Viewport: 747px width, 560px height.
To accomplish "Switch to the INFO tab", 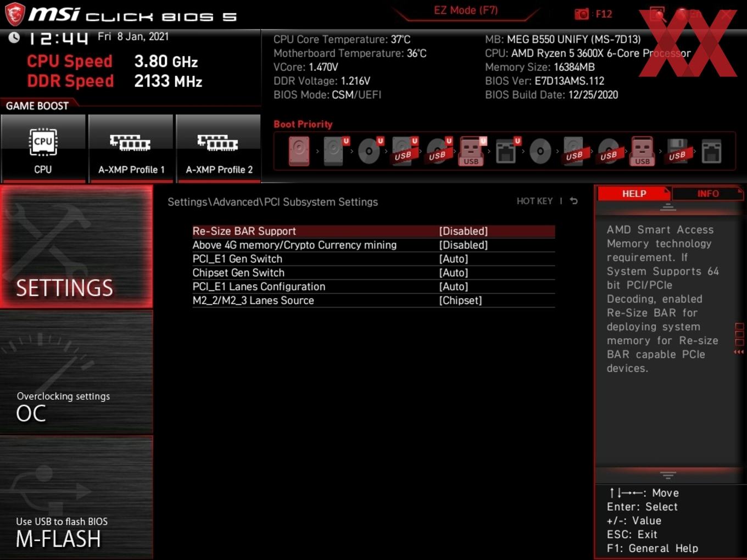I will pyautogui.click(x=707, y=194).
